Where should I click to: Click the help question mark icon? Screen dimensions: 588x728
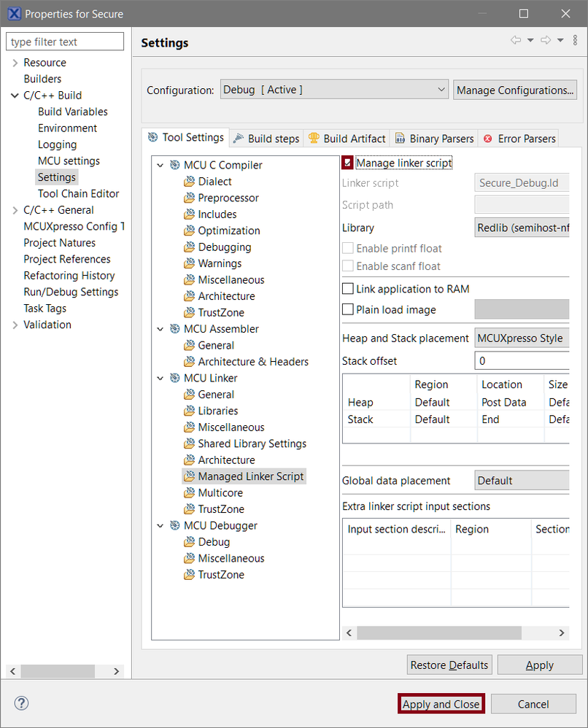point(20,704)
